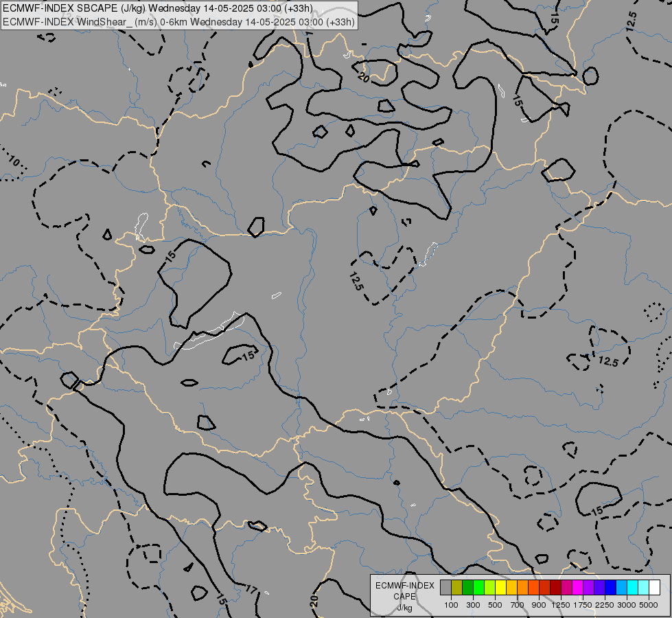This screenshot has height=618, width=672.
Task: Pick the amber swatch left of 700
Action: click(x=511, y=587)
